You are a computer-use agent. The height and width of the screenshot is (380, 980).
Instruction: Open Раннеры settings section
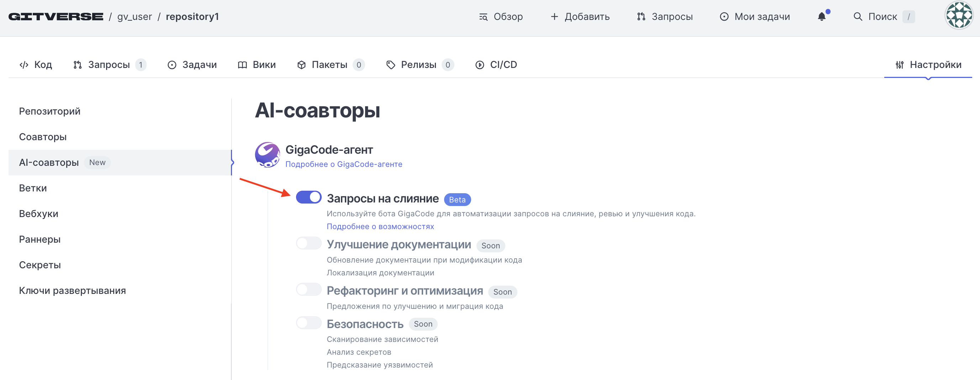point(120,239)
